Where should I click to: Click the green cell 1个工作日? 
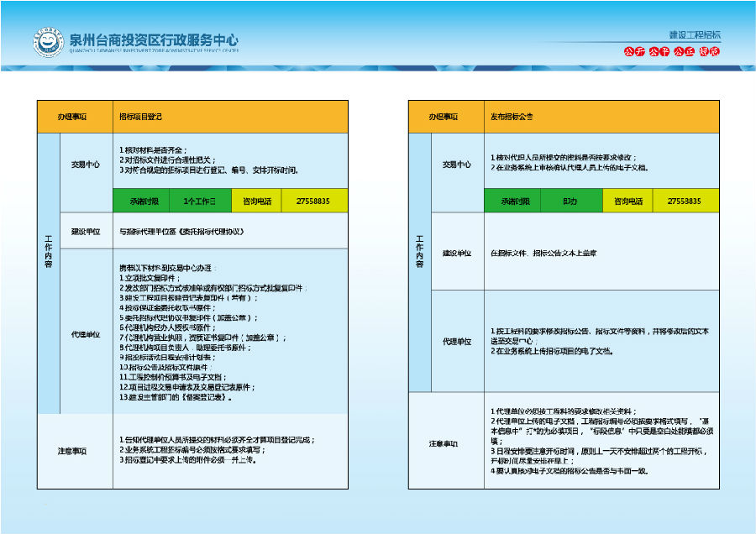pyautogui.click(x=200, y=201)
